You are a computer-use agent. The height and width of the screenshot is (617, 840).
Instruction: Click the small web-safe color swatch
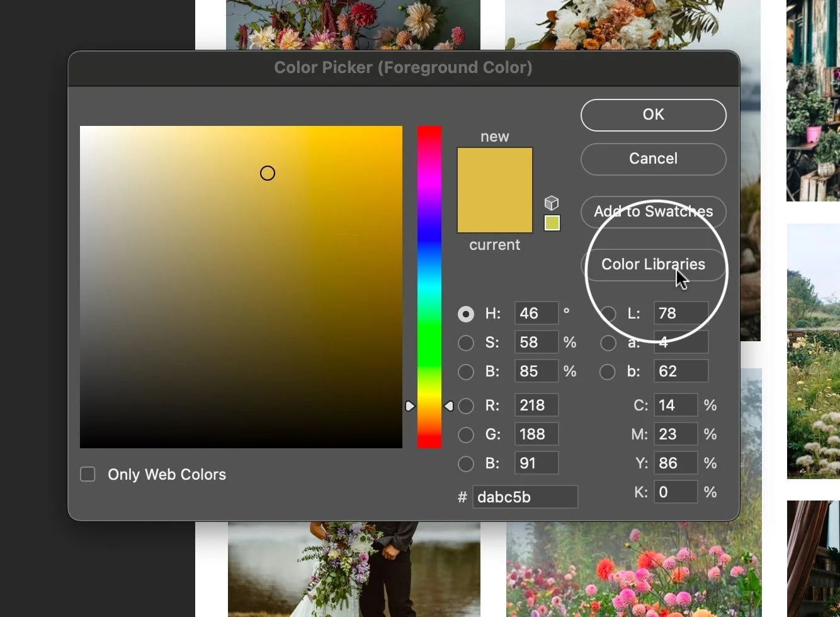(x=552, y=223)
